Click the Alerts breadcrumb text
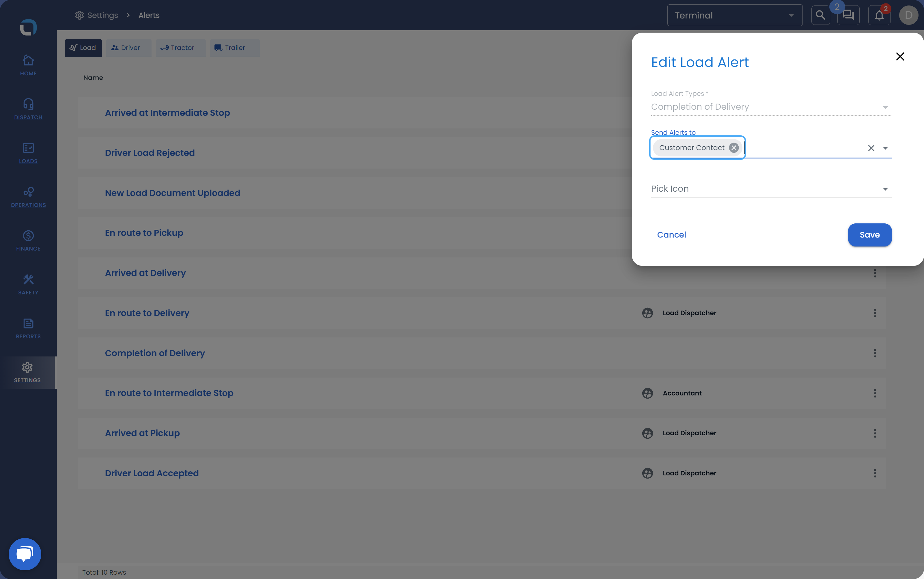This screenshot has height=579, width=924. pyautogui.click(x=149, y=15)
